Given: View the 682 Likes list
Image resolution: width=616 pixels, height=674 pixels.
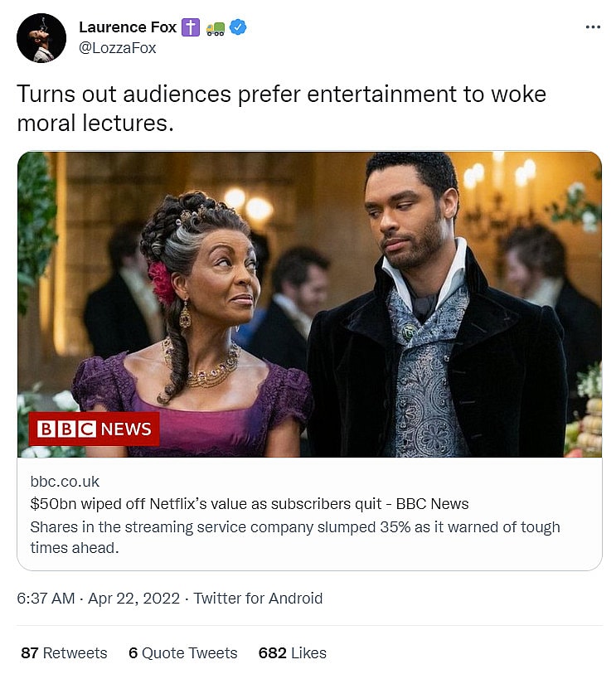Looking at the screenshot, I should (292, 652).
